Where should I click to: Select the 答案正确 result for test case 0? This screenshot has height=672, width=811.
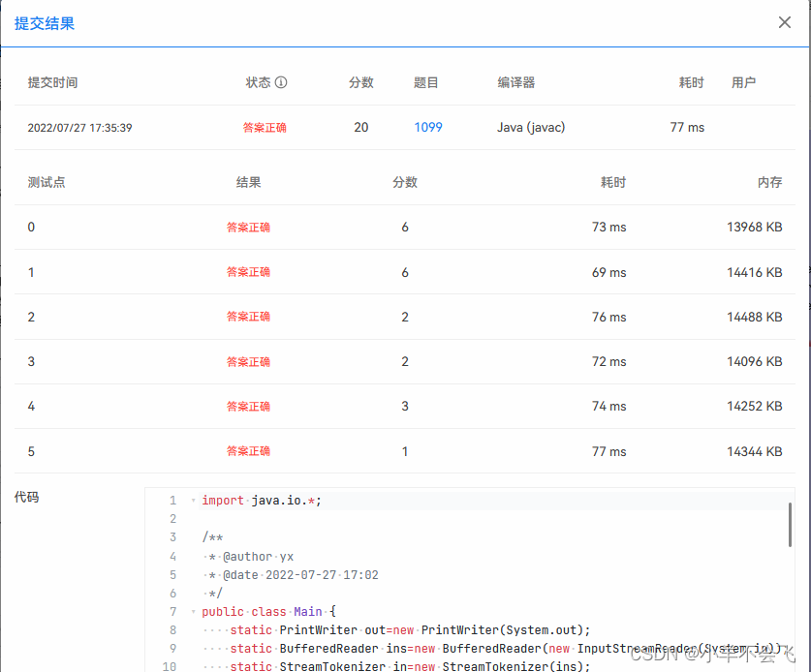tap(248, 227)
